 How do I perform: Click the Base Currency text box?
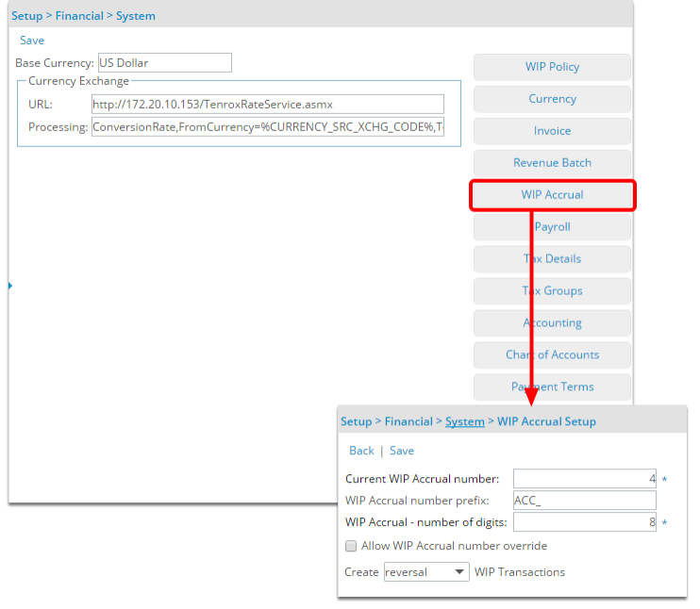164,63
